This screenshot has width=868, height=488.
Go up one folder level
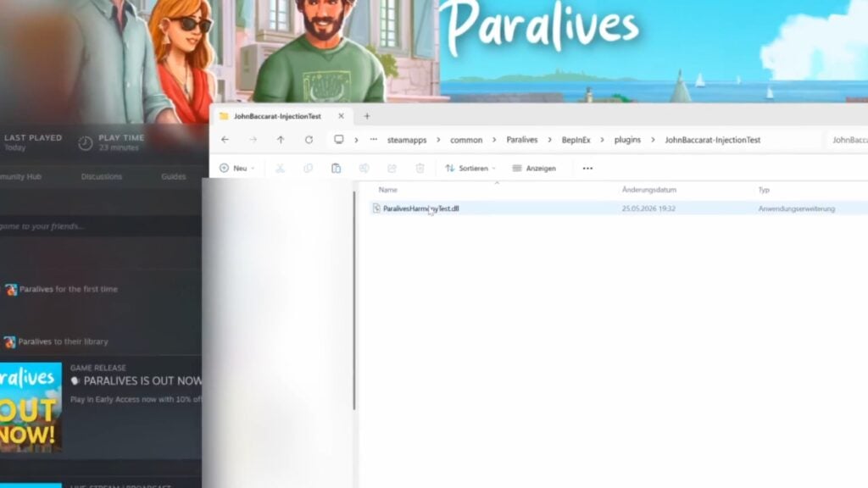[281, 140]
